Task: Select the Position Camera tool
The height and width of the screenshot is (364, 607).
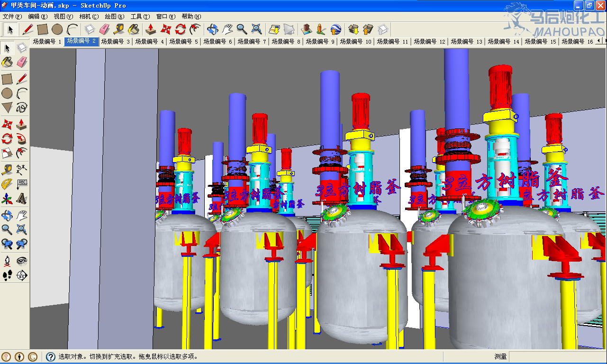Action: coord(7,261)
